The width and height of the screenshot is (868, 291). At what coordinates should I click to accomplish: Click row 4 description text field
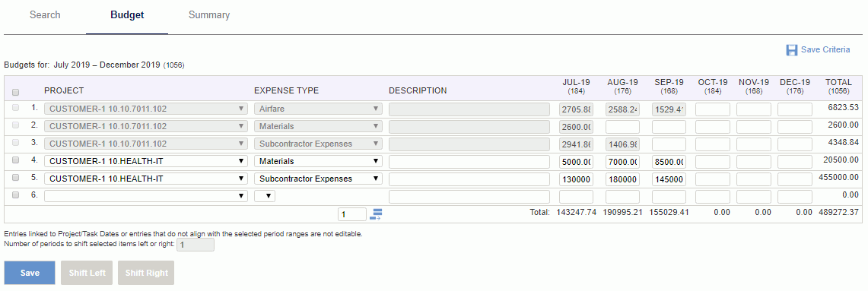[x=469, y=161]
